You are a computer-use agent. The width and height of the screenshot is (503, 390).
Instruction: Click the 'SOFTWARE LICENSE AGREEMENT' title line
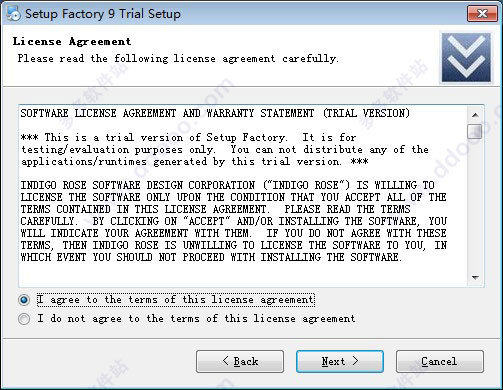tap(215, 113)
